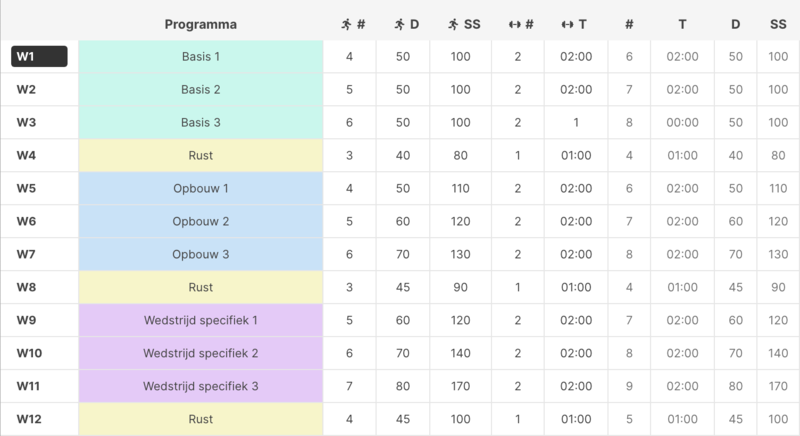
Task: Click the arrows T column header icon
Action: (x=568, y=24)
